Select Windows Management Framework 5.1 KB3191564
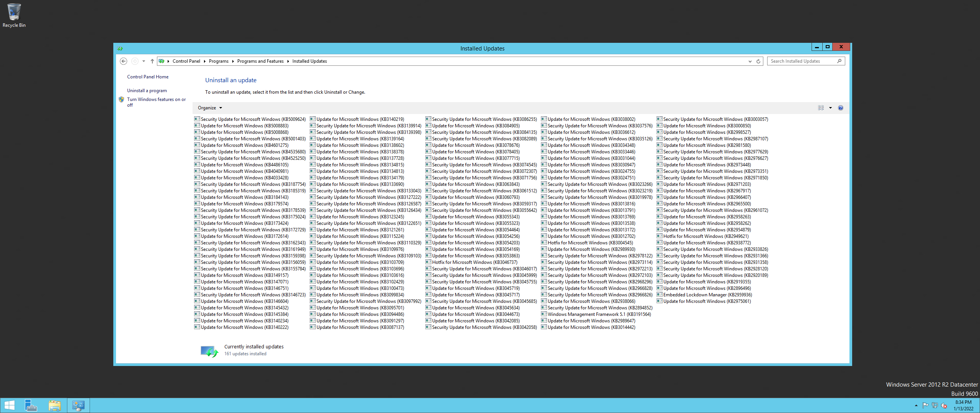This screenshot has height=413, width=980. 596,314
